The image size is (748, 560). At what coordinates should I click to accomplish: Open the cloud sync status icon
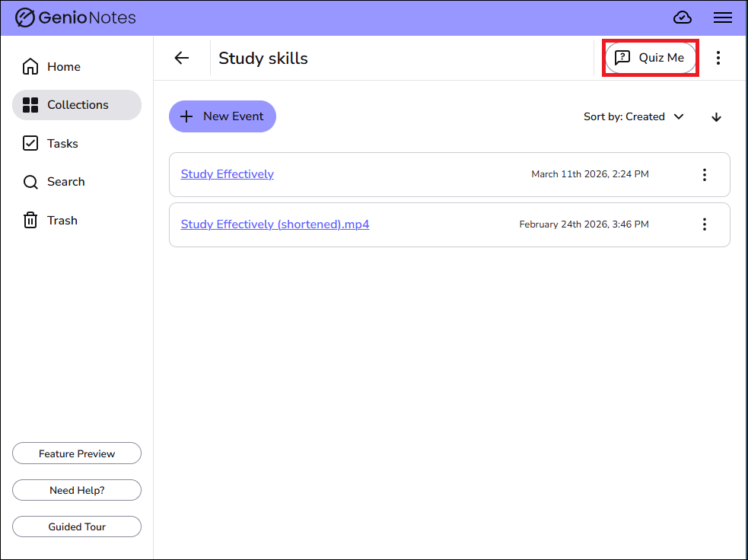(682, 17)
